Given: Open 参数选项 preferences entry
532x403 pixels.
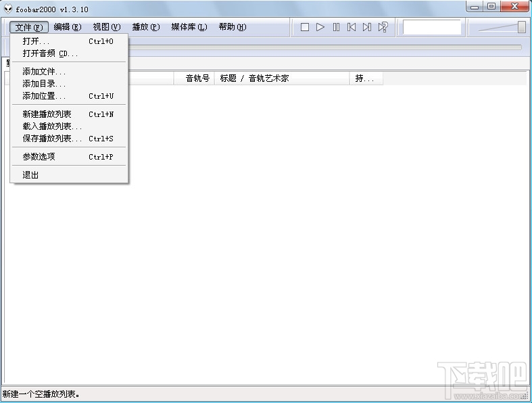Looking at the screenshot, I should [69, 157].
